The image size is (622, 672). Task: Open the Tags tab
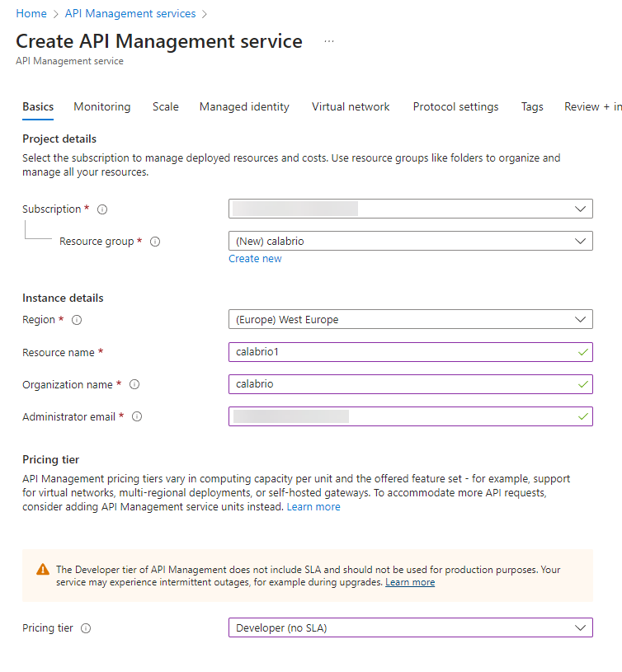(532, 106)
